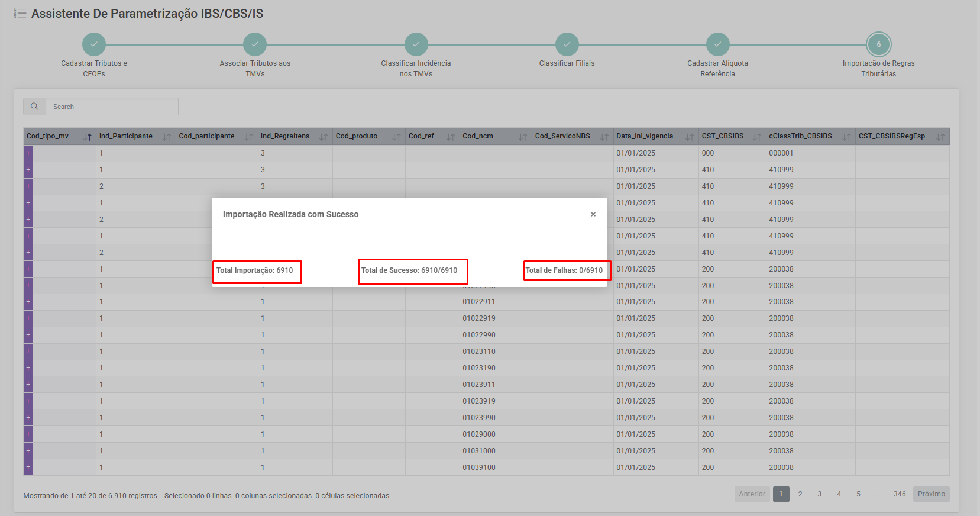Select page 1 in pagination

[x=781, y=494]
